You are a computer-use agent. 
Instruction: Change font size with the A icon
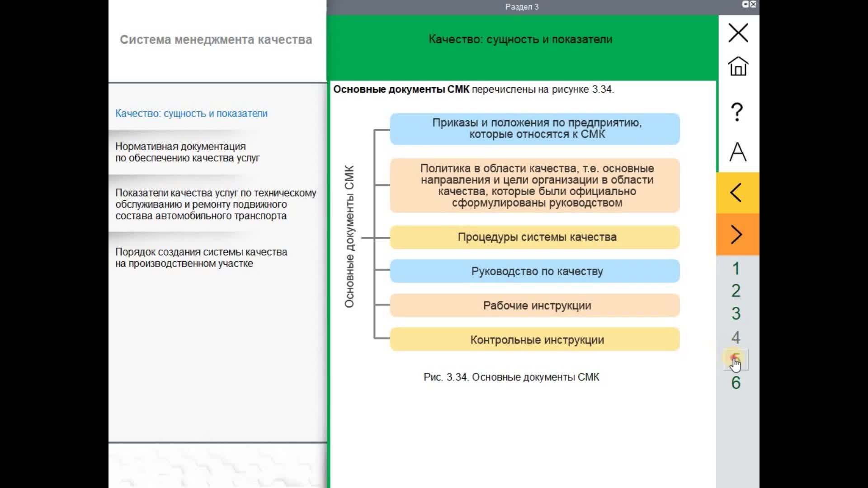[738, 151]
